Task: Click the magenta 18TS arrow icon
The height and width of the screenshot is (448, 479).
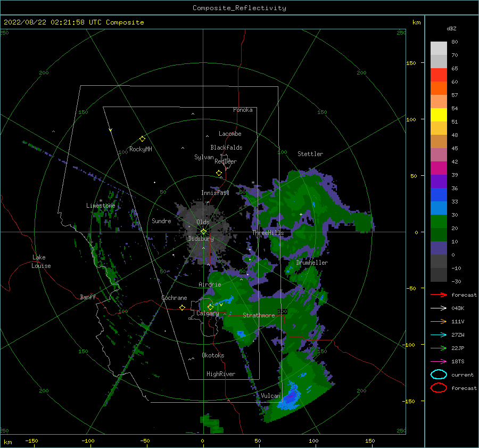Action: coord(439,362)
